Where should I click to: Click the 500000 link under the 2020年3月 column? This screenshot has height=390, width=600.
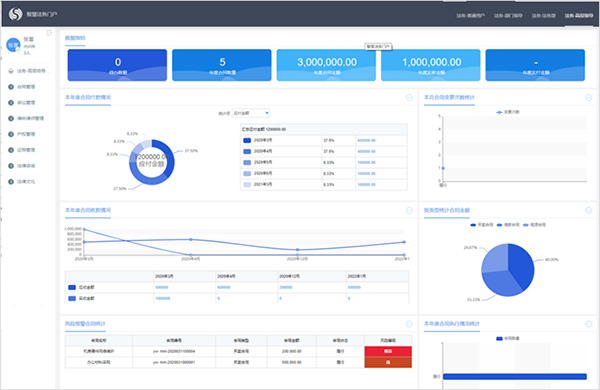point(161,287)
